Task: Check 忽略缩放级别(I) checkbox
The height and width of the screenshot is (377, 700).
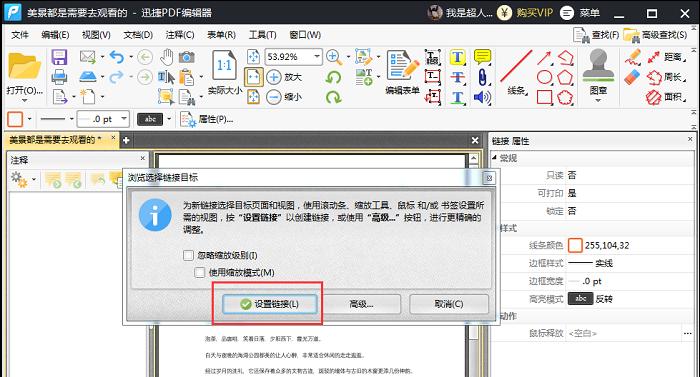Action: point(188,256)
